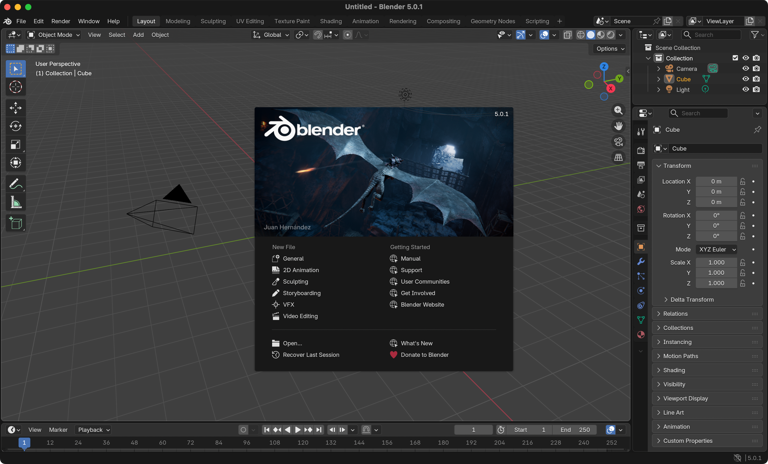Toggle the snapping magnet button
Image resolution: width=768 pixels, height=464 pixels.
[x=317, y=35]
